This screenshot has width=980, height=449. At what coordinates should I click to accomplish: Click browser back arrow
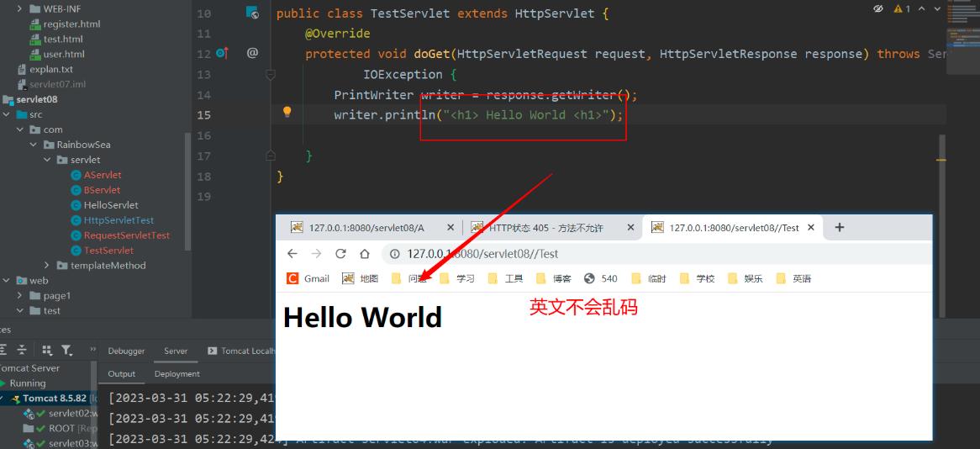coord(292,253)
